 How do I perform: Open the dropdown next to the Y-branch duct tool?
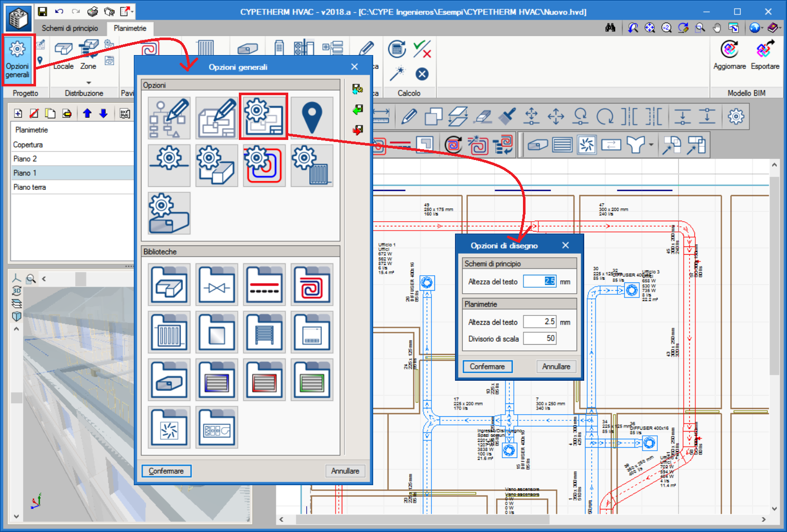[x=651, y=145]
